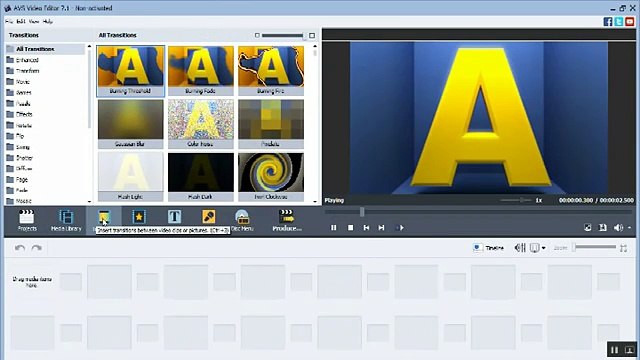Open the Facebook link icon

point(608,22)
